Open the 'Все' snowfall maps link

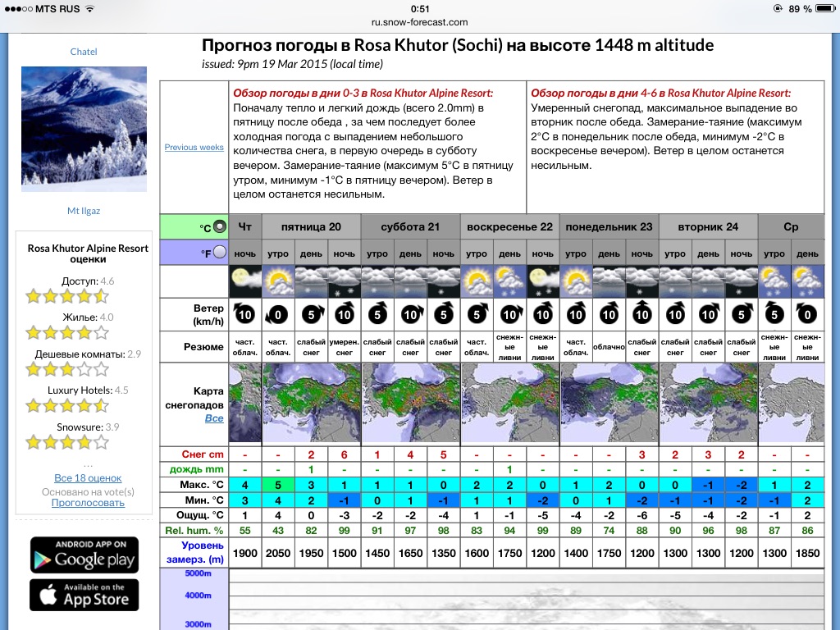(214, 418)
